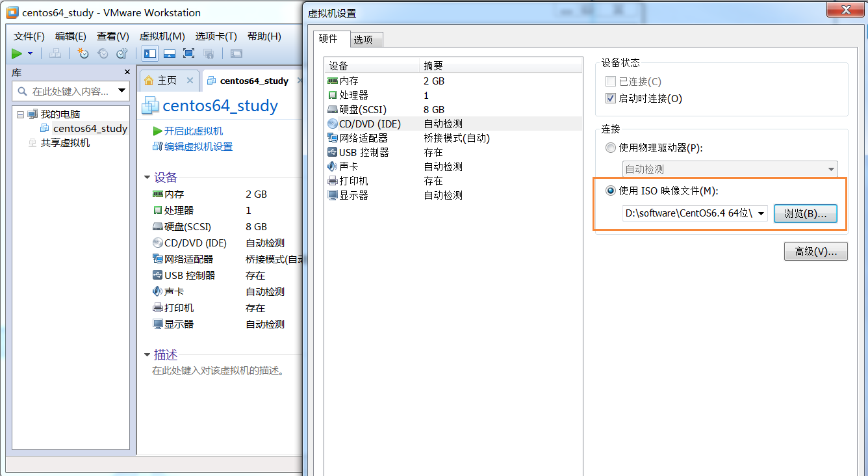Select USB 控制器 row in settings list
The height and width of the screenshot is (476, 868).
[453, 152]
